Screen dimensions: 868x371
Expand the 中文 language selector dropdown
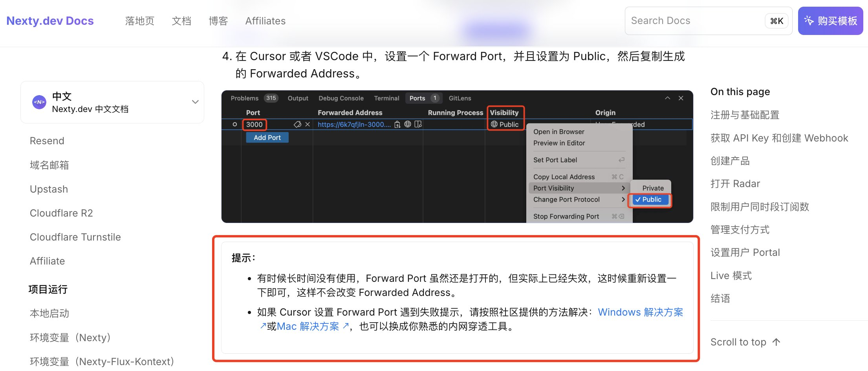pos(195,102)
